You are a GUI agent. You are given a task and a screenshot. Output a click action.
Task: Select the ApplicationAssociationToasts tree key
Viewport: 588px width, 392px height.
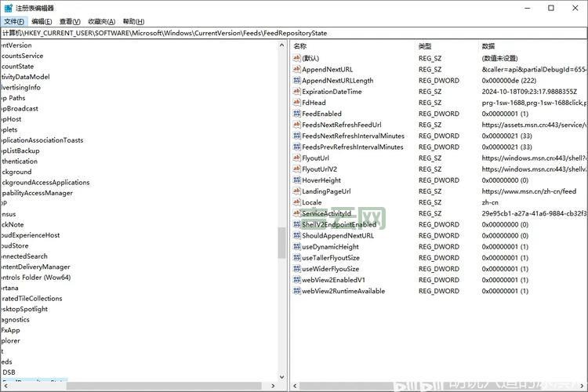[x=42, y=140]
